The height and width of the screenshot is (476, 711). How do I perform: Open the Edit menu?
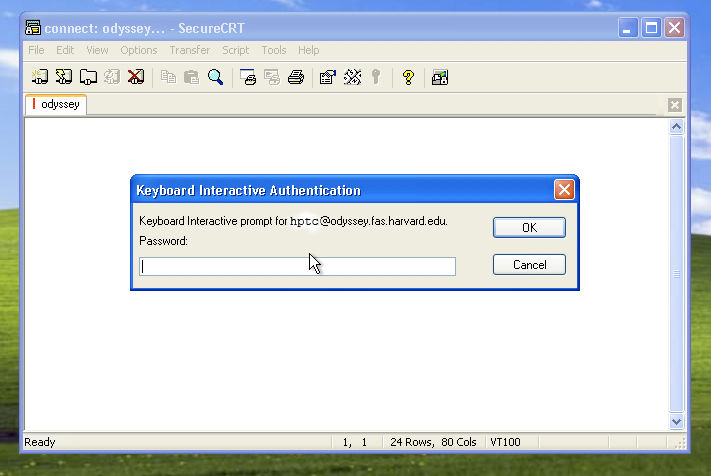(x=65, y=50)
